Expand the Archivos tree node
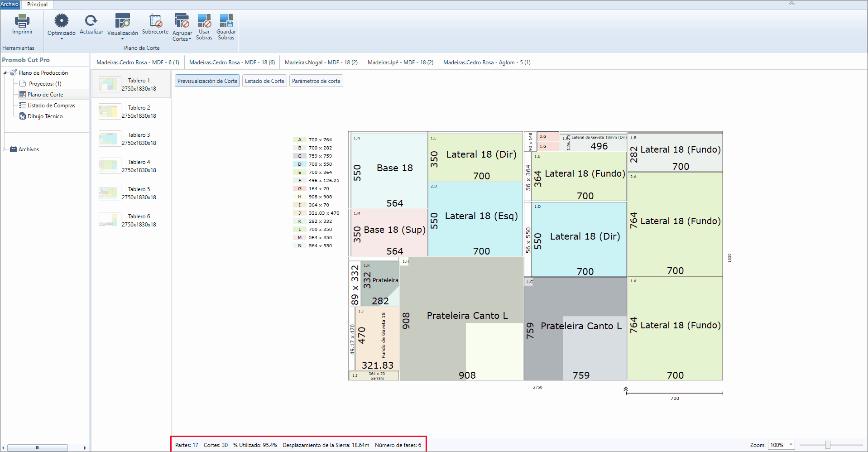 pyautogui.click(x=5, y=149)
